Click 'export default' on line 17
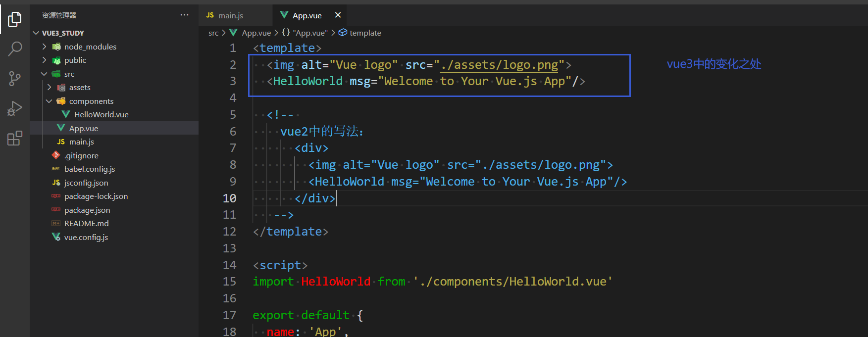This screenshot has width=868, height=337. point(301,315)
